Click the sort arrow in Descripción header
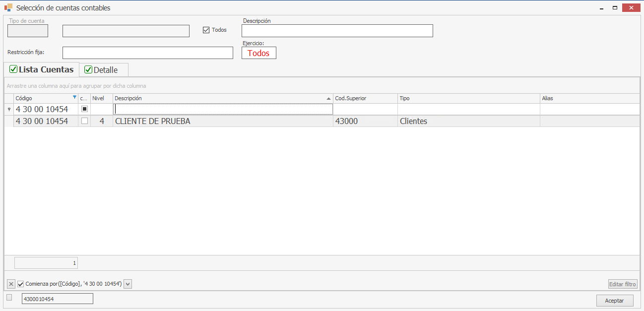Image resolution: width=644 pixels, height=311 pixels. pyautogui.click(x=328, y=99)
